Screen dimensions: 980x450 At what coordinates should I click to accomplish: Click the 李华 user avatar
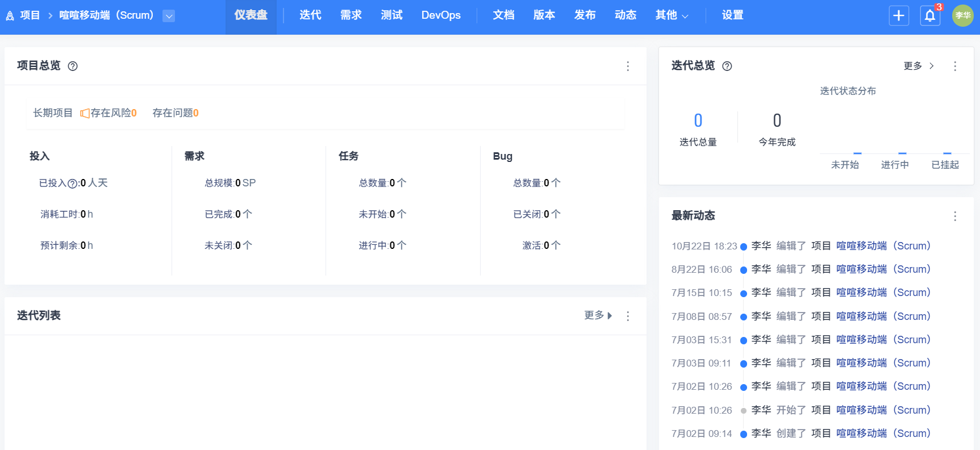point(963,15)
